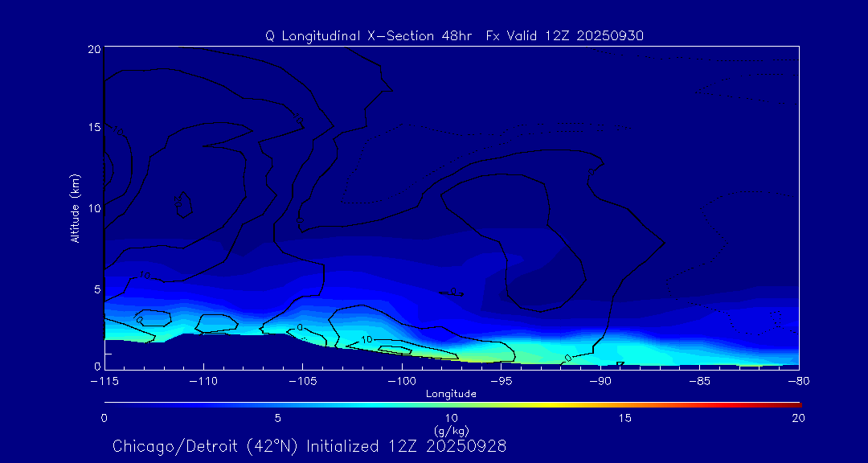868x463 pixels.
Task: Click longitude tick label -90
Action: [x=600, y=382]
